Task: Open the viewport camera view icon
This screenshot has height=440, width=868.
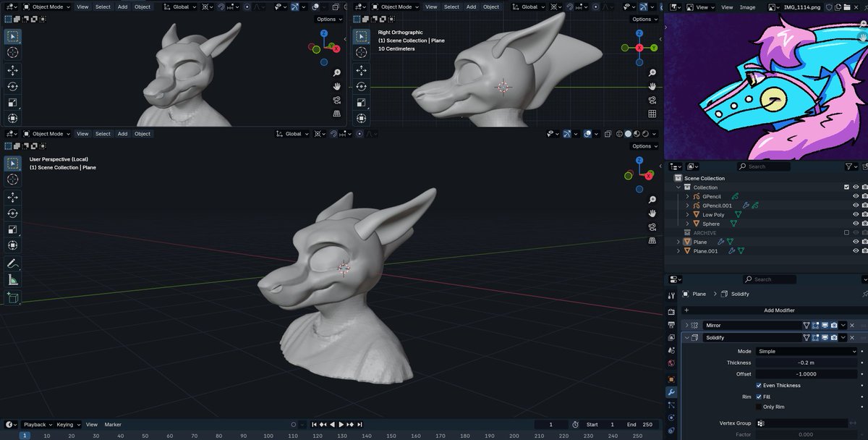Action: point(652,227)
